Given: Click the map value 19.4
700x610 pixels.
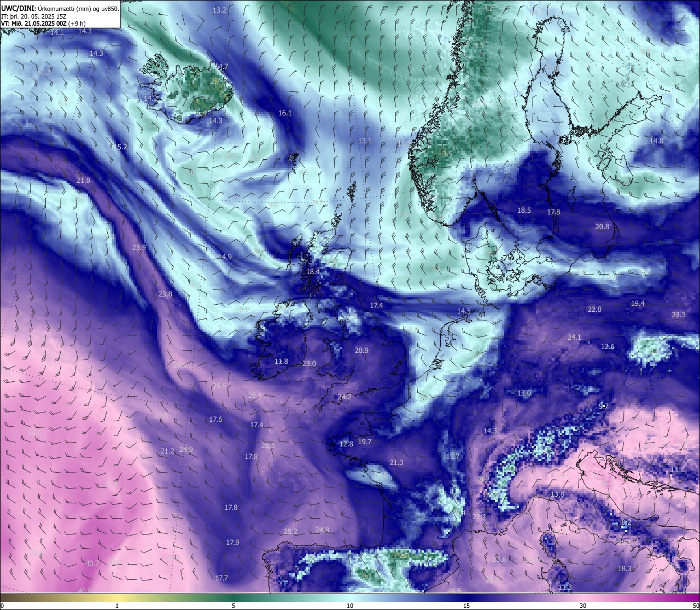Looking at the screenshot, I should pos(638,304).
